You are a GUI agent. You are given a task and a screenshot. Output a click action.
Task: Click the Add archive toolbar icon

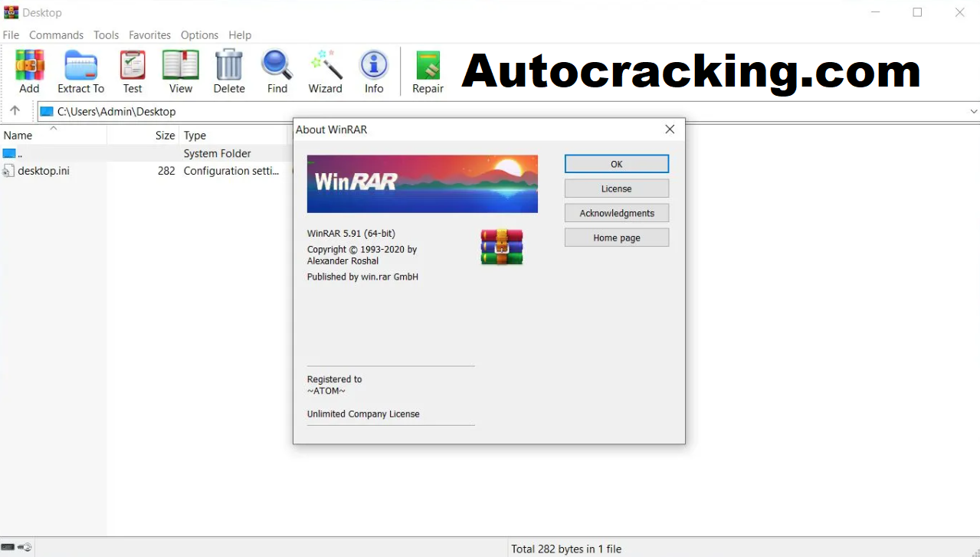pyautogui.click(x=29, y=65)
